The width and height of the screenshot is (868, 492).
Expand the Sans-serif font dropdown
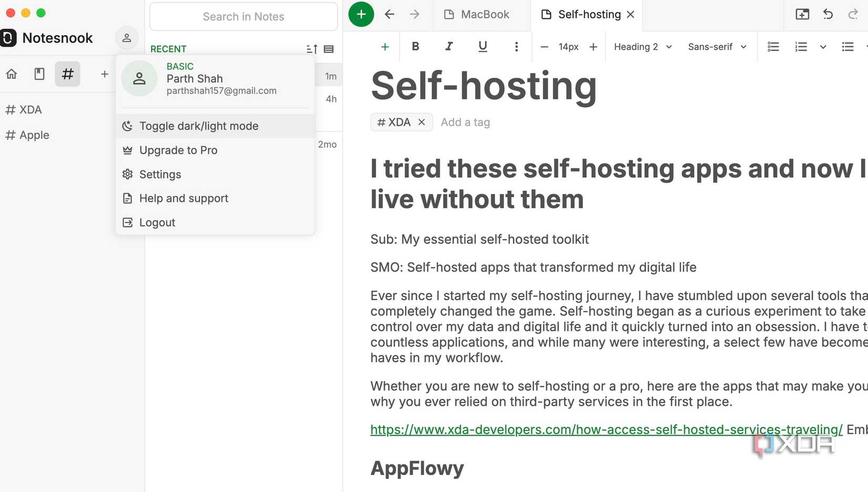(x=716, y=47)
